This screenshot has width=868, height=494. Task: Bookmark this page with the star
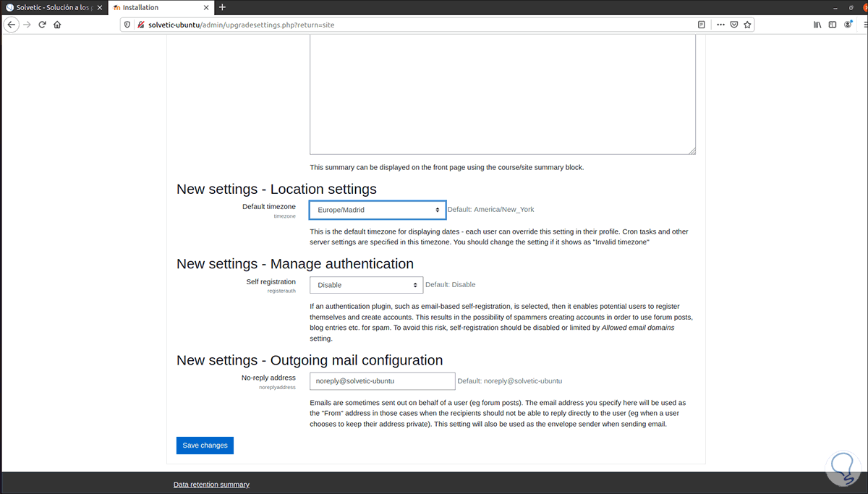click(x=748, y=25)
